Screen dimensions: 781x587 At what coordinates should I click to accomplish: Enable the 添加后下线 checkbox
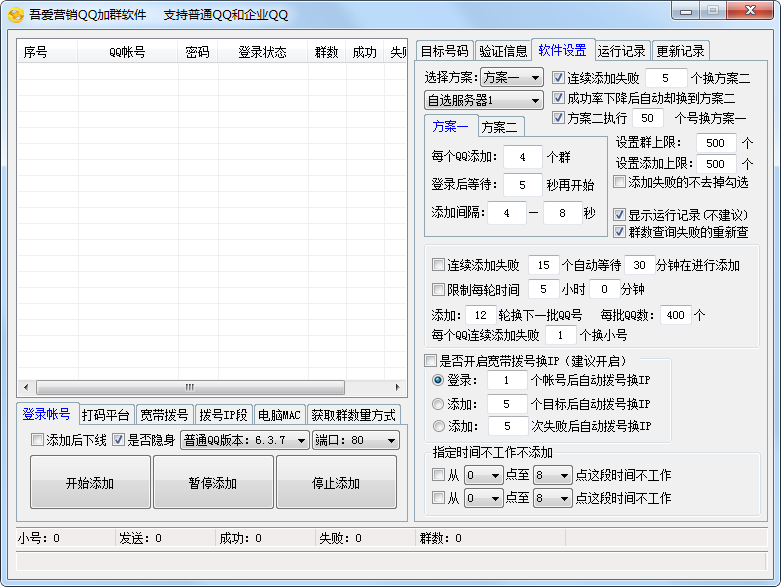[x=38, y=440]
